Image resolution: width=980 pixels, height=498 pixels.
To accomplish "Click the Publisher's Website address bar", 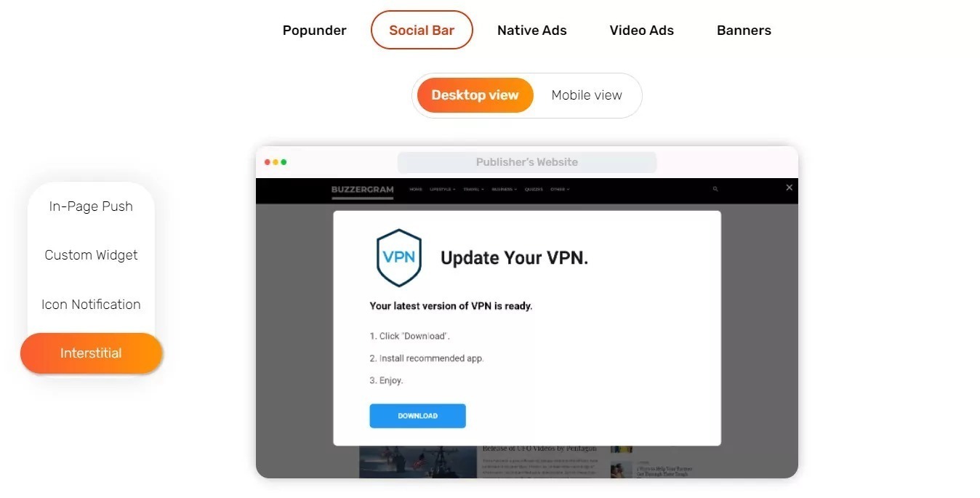I will pos(527,162).
